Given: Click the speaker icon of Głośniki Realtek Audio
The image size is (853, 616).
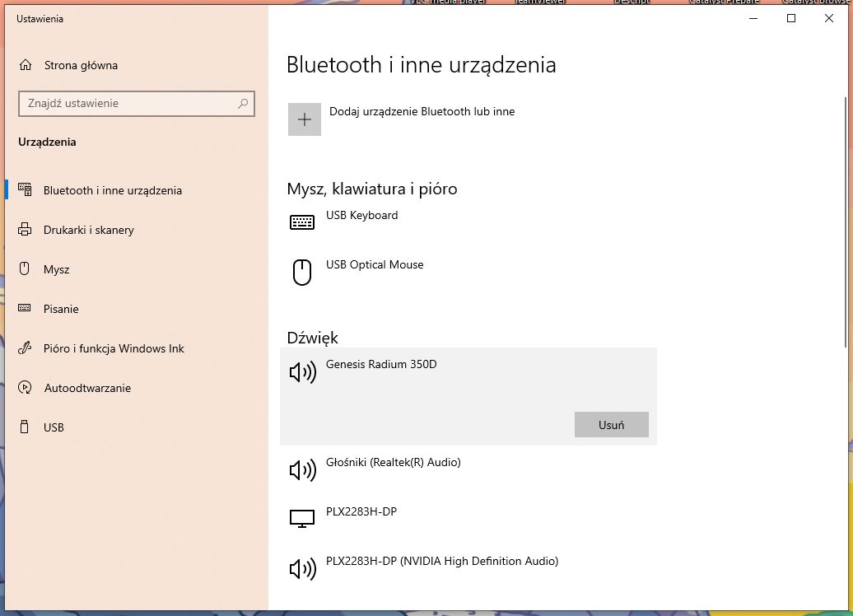Looking at the screenshot, I should tap(302, 470).
